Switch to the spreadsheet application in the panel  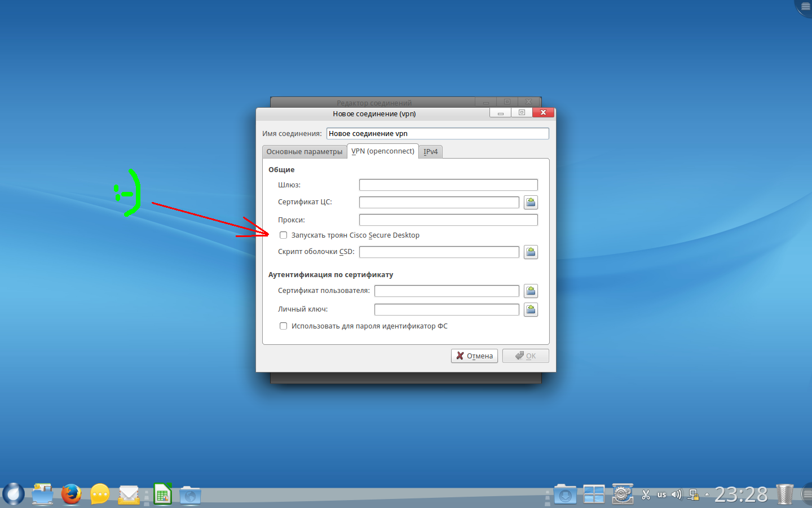[162, 494]
